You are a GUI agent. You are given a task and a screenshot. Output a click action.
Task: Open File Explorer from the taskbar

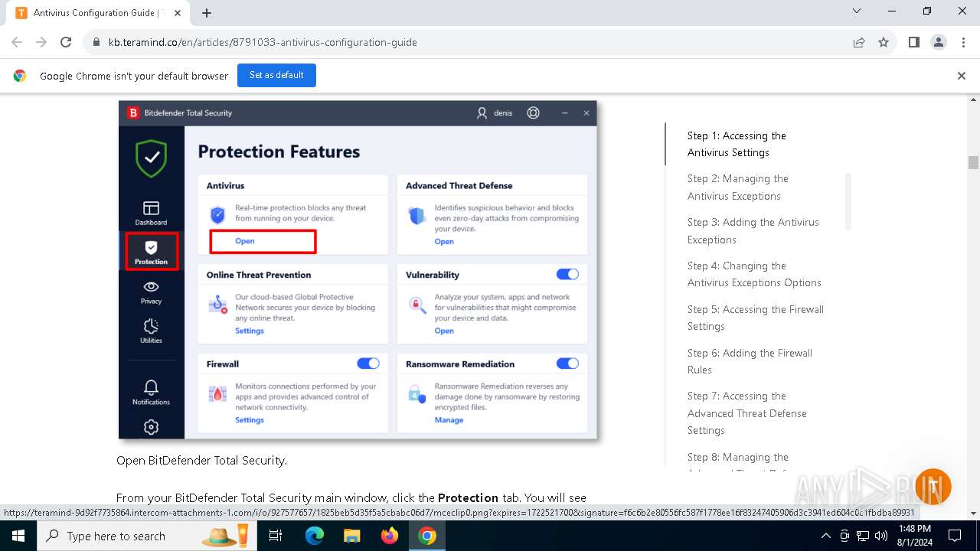pyautogui.click(x=351, y=536)
